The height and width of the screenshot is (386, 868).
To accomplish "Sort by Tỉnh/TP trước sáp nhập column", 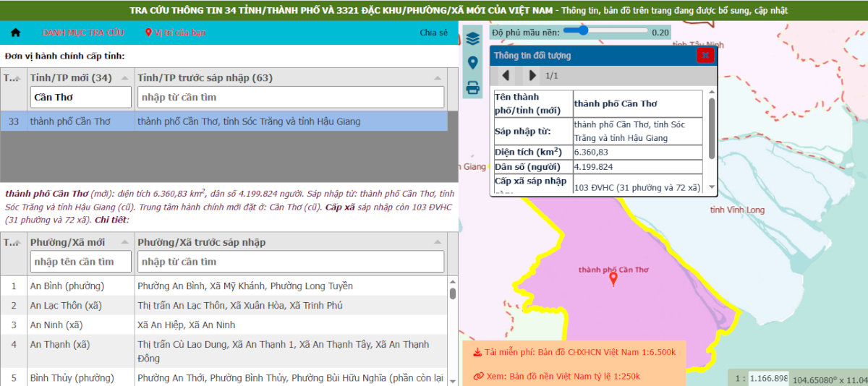I will pos(437,78).
